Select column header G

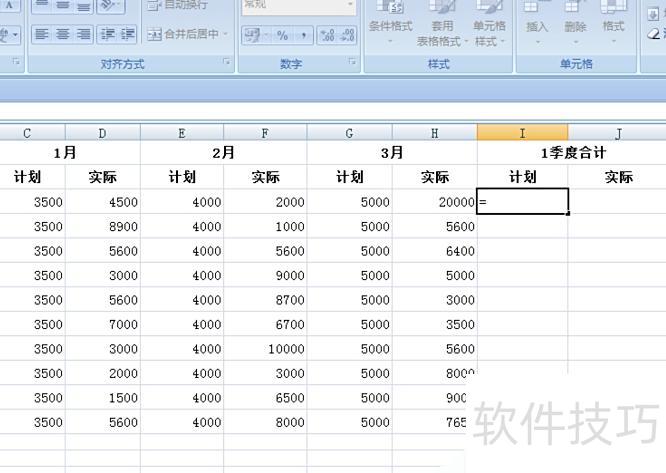coord(349,133)
